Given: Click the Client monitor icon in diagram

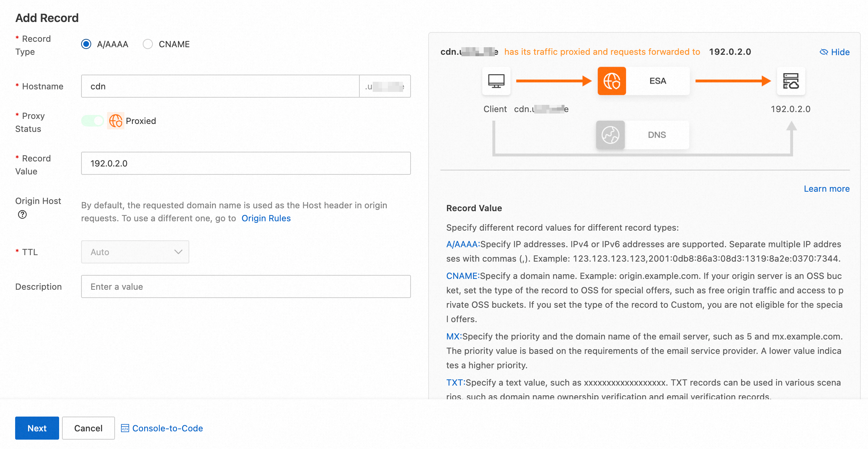Looking at the screenshot, I should 496,81.
